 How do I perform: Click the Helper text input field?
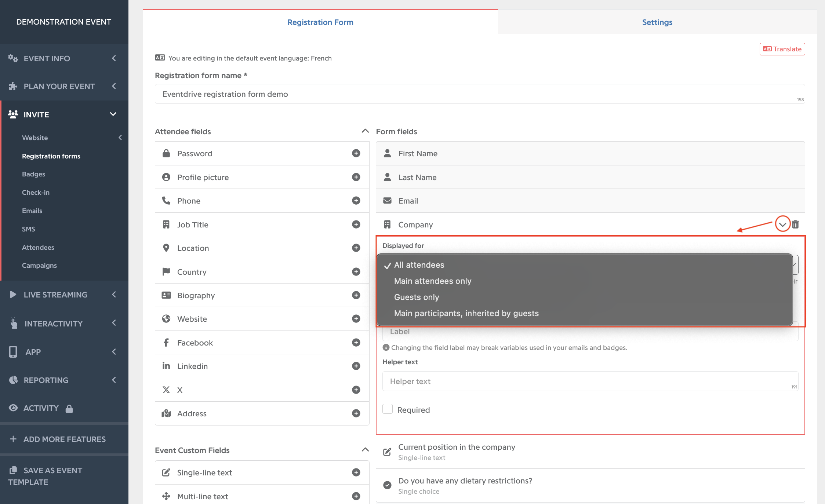[x=590, y=381]
